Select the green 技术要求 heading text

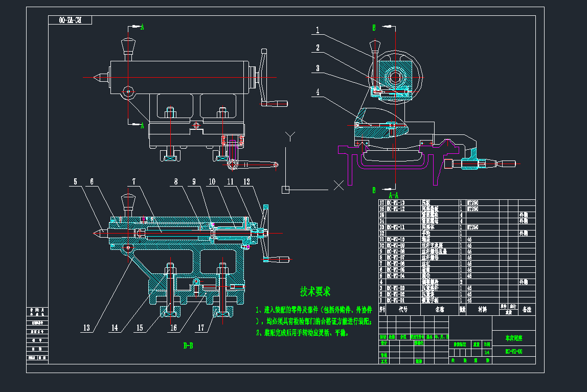315,292
